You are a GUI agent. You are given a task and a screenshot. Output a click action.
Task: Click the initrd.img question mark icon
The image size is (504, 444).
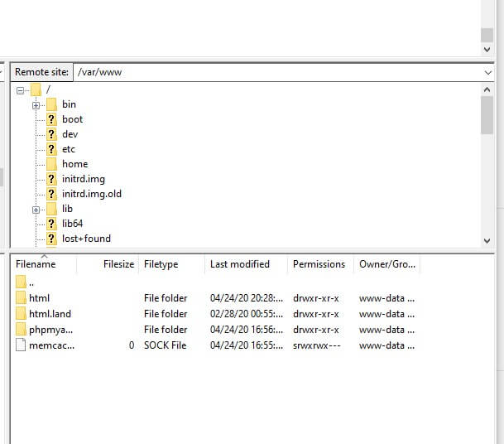coord(51,179)
